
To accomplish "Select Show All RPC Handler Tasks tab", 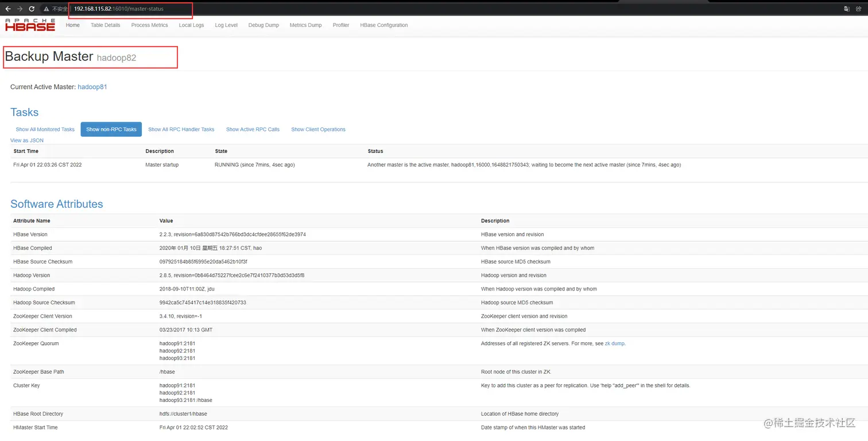I will [181, 129].
